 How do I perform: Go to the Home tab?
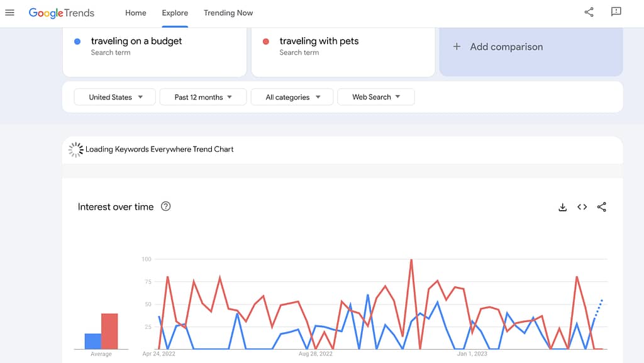pyautogui.click(x=136, y=13)
